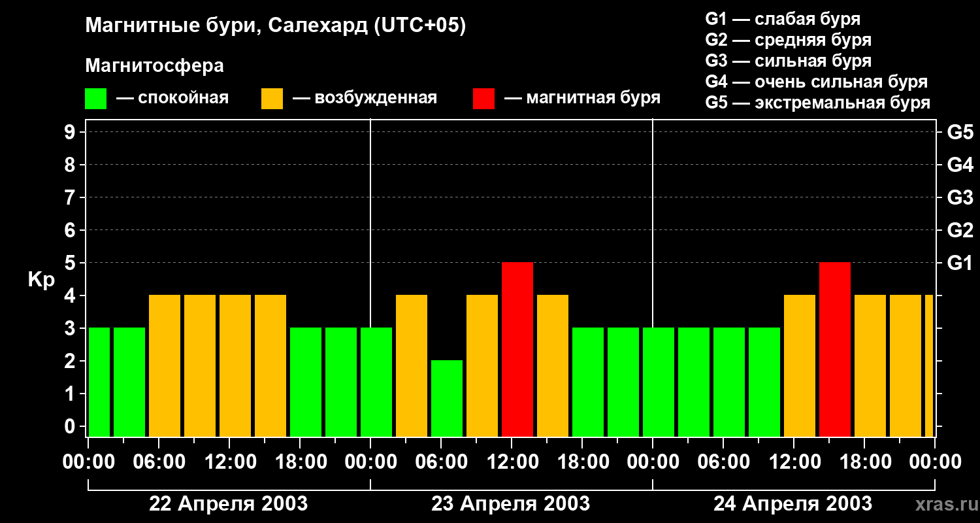Click the Kp axis value '7'
Image resolution: width=980 pixels, height=523 pixels.
click(71, 197)
